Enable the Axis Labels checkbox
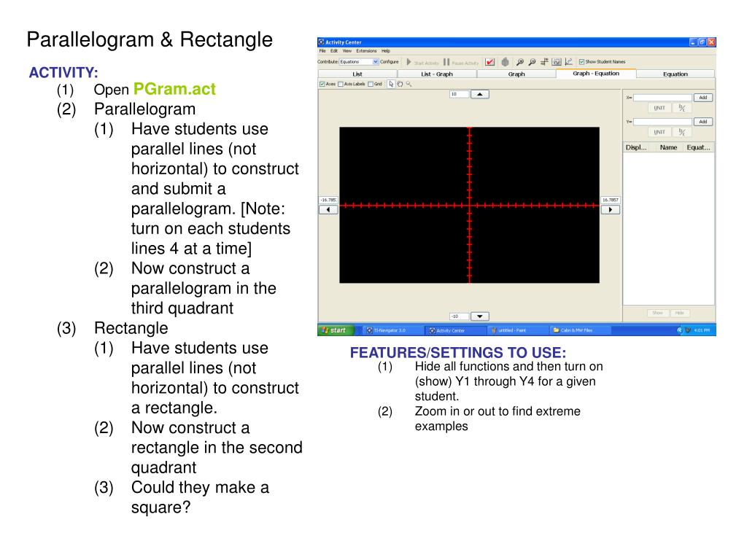 point(341,85)
